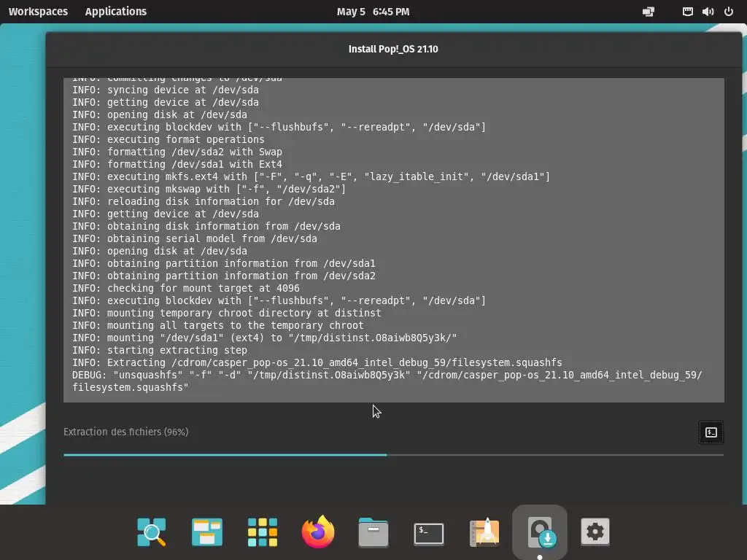Launch Firefox from the dock
This screenshot has width=747, height=560.
click(x=318, y=532)
